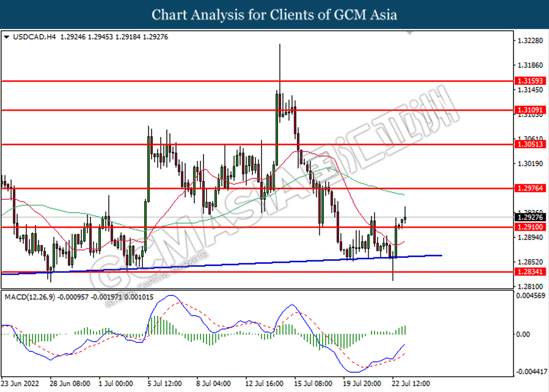Click the 1.32280 axis price value
Image resolution: width=549 pixels, height=392 pixels.
[x=530, y=41]
